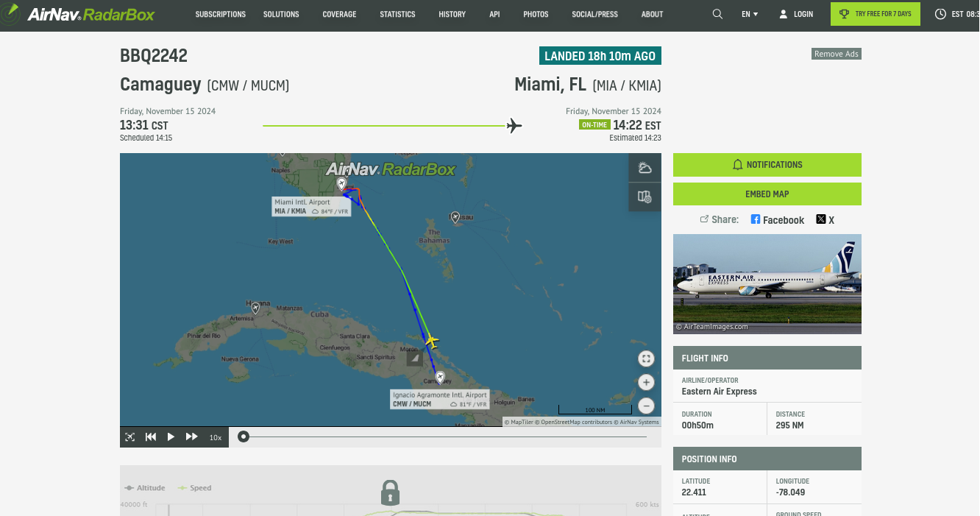Open the HISTORY menu
Viewport: 980px width, 516px height.
[452, 14]
